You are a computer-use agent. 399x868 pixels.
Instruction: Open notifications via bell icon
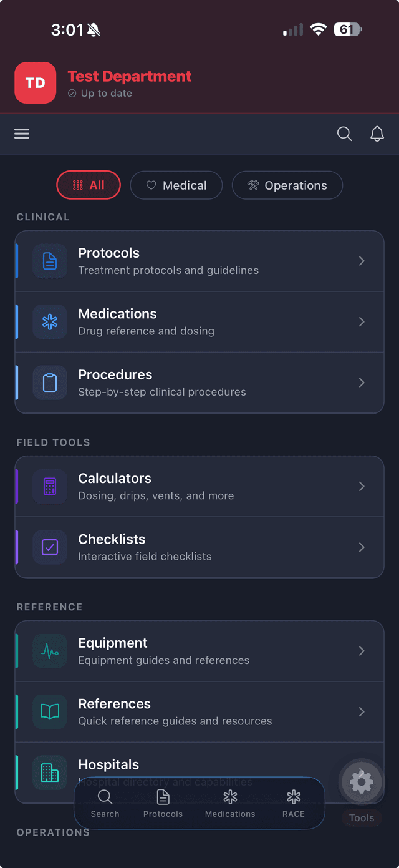[377, 134]
